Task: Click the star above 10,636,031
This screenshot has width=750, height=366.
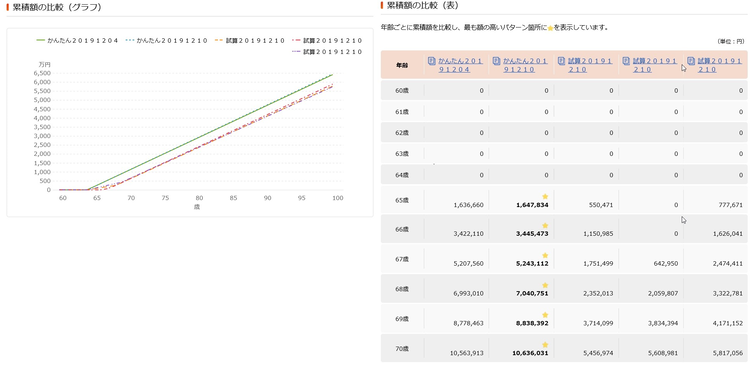Action: coord(545,344)
